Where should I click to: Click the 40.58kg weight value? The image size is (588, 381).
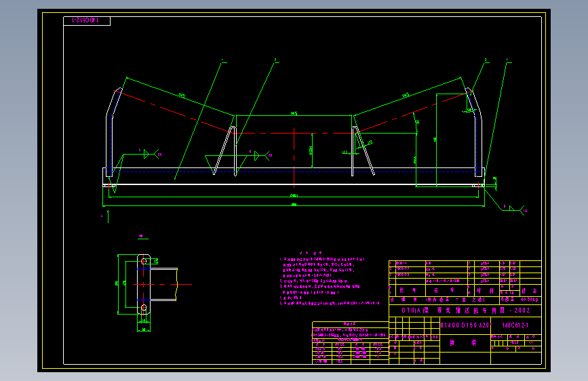click(530, 300)
